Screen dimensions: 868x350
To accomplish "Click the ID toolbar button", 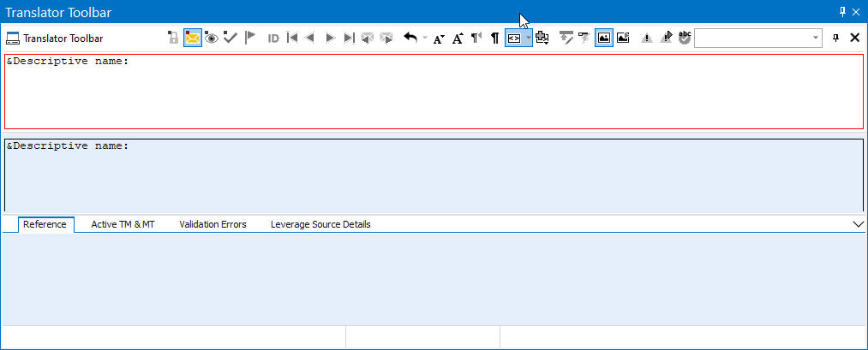I will [x=273, y=38].
